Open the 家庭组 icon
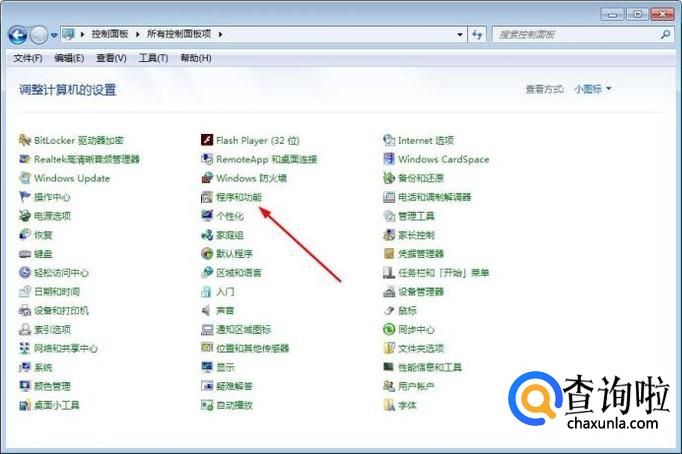682x454 pixels. (207, 235)
